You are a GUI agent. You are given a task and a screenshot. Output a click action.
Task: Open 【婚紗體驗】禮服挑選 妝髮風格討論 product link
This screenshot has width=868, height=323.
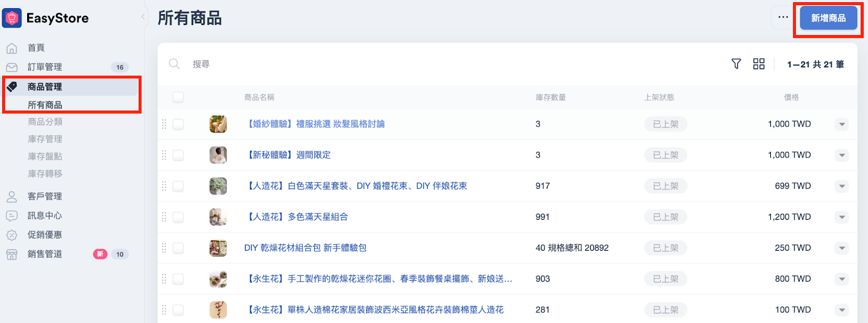315,124
